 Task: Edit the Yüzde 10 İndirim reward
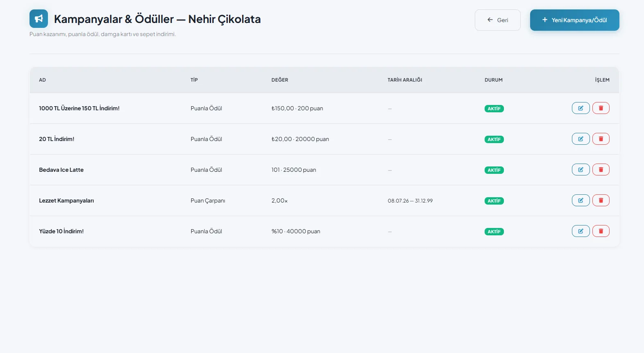(581, 231)
